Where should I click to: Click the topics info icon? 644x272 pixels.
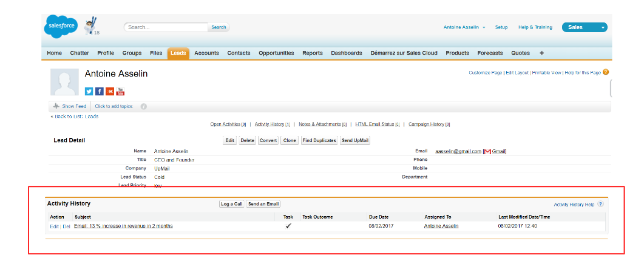click(144, 106)
